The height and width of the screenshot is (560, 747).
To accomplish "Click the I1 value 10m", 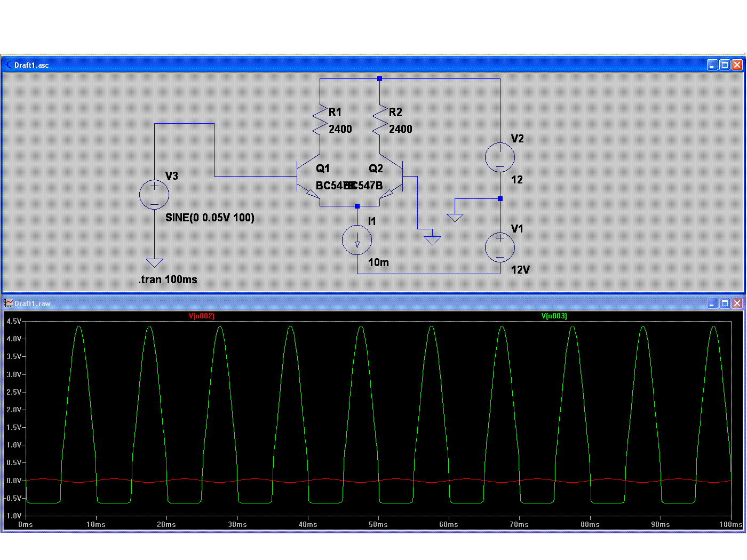I will (x=378, y=262).
